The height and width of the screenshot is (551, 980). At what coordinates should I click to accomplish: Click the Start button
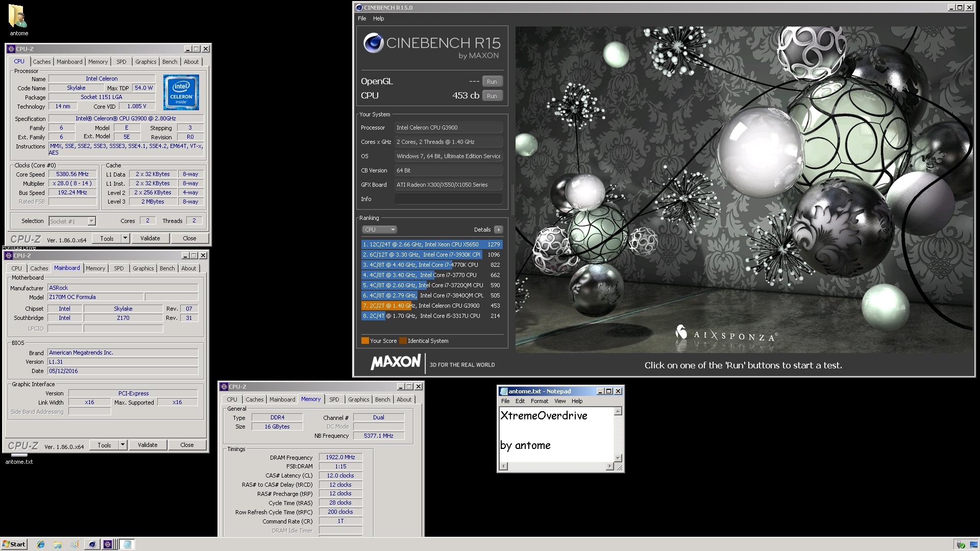coord(14,544)
